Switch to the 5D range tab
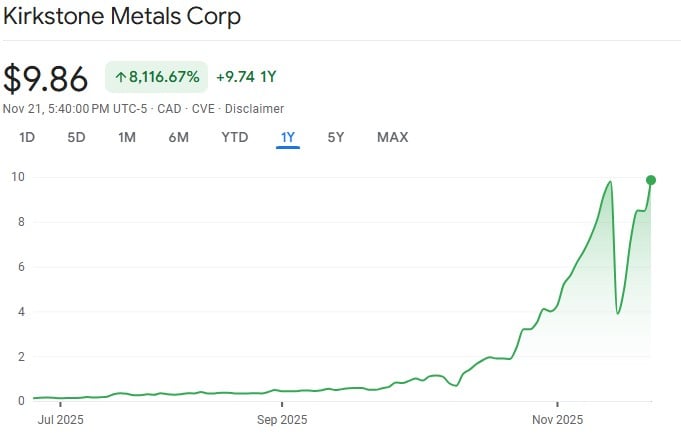This screenshot has height=437, width=681. (76, 137)
